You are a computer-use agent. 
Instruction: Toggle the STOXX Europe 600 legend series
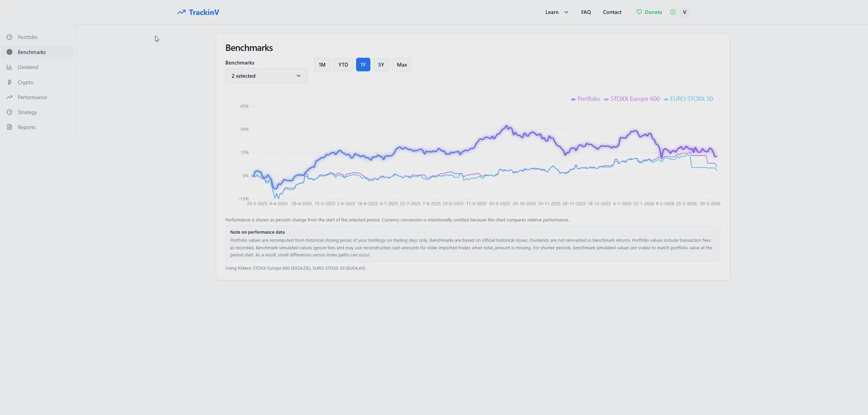632,99
